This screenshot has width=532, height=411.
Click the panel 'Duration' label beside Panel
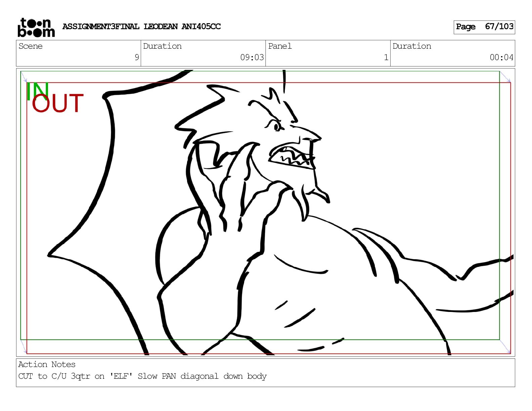click(x=412, y=46)
